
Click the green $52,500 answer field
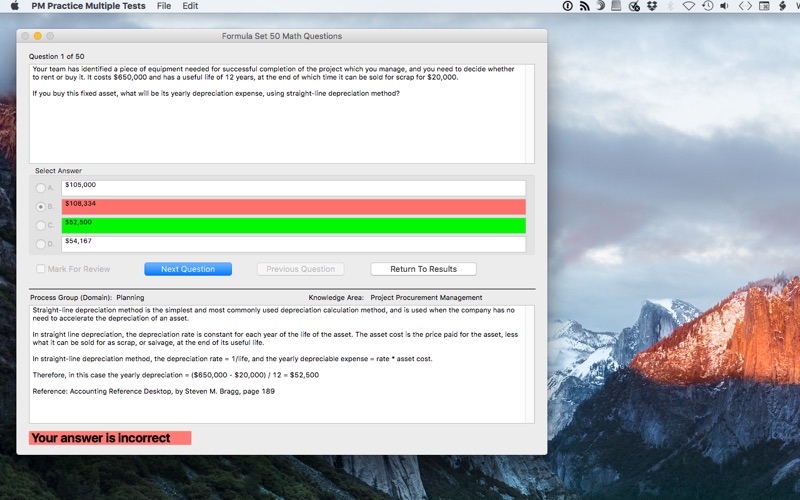[x=293, y=226]
